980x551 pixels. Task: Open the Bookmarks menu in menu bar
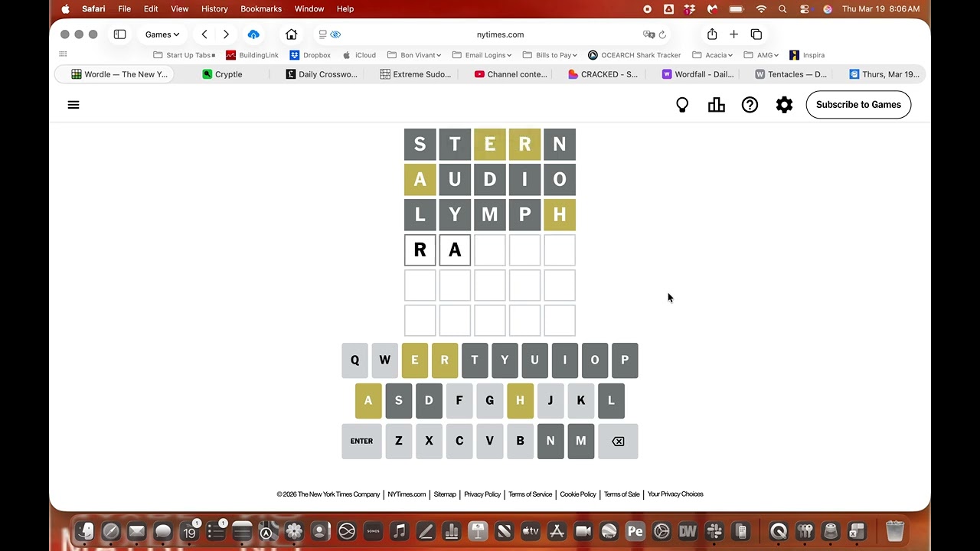pos(261,9)
